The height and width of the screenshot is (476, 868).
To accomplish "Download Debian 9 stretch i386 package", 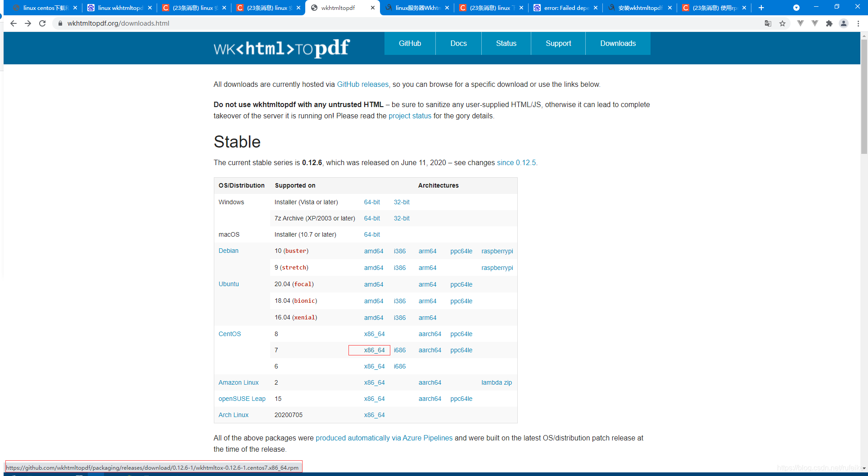I will pyautogui.click(x=400, y=268).
